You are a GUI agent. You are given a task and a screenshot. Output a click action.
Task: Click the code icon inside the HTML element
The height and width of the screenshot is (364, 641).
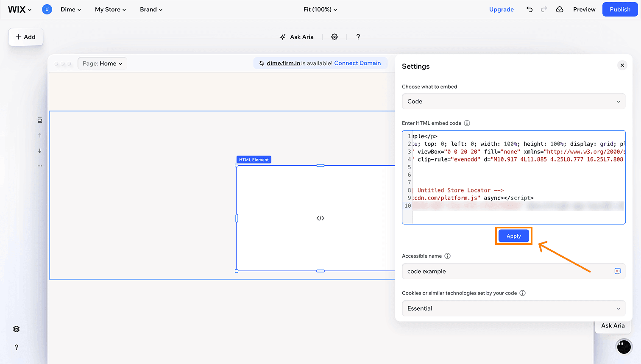(x=320, y=218)
